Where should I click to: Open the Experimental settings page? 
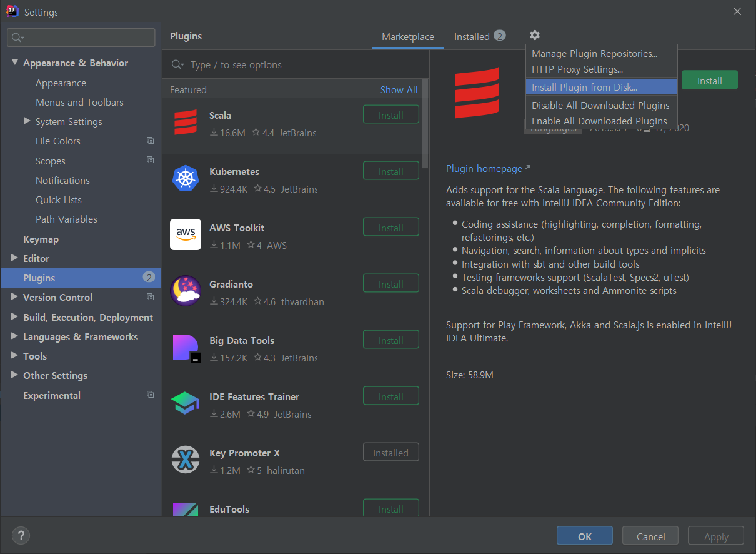52,395
